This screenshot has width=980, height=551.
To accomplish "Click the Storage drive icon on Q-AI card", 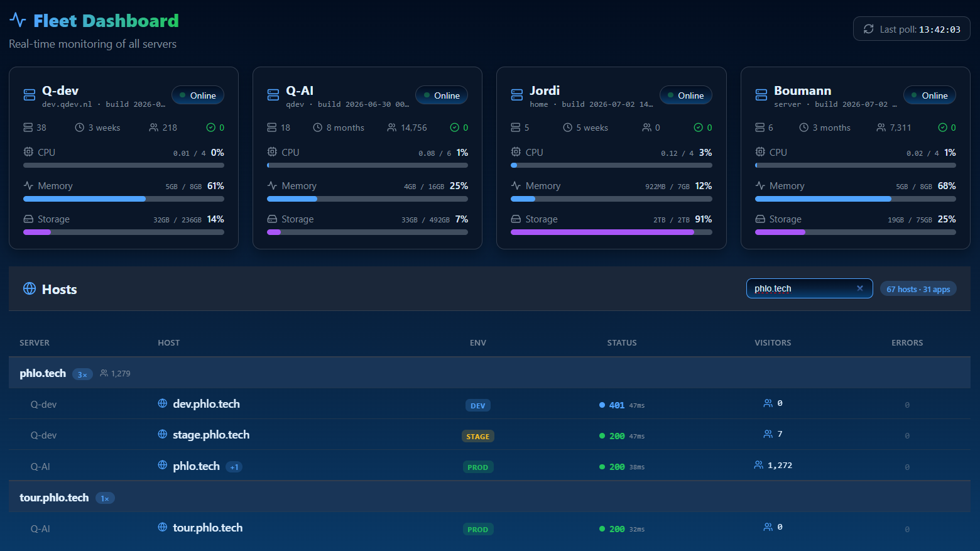I will 272,219.
